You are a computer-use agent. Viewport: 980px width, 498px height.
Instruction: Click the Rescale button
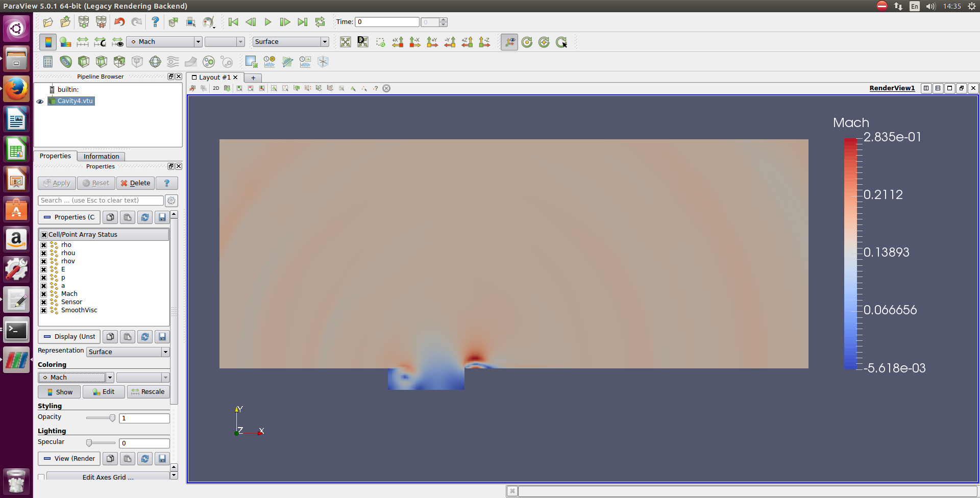(148, 392)
